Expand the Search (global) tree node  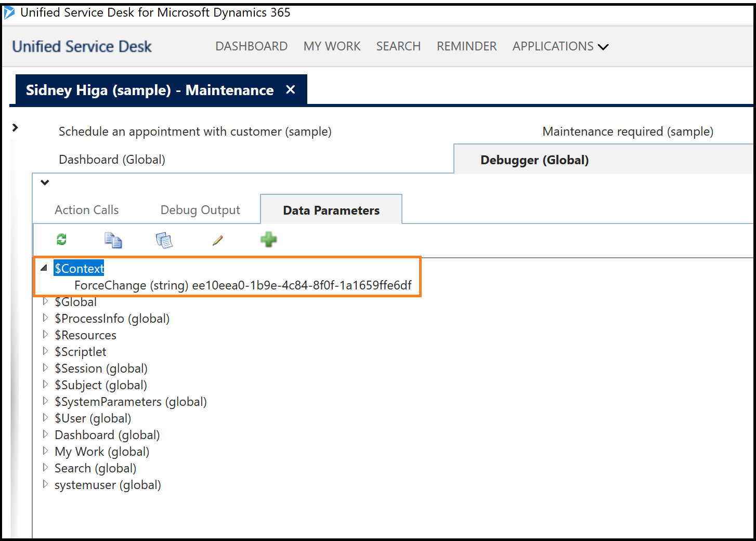pos(45,468)
